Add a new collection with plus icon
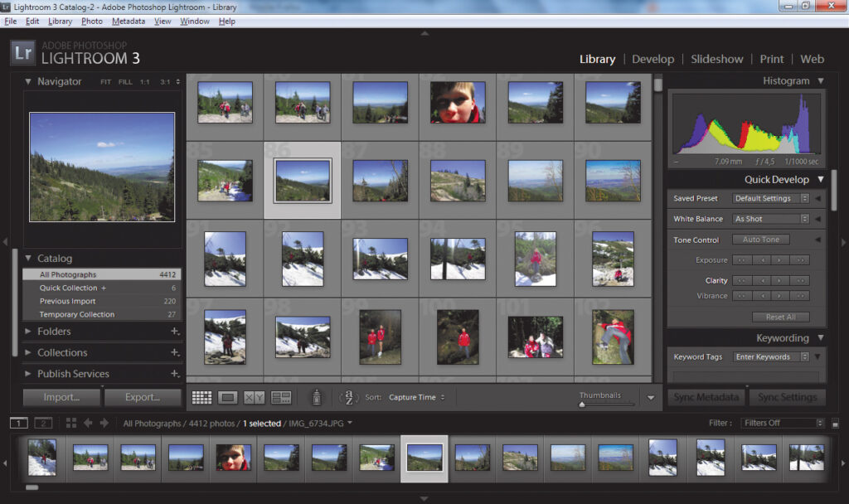The width and height of the screenshot is (849, 504). tap(174, 353)
